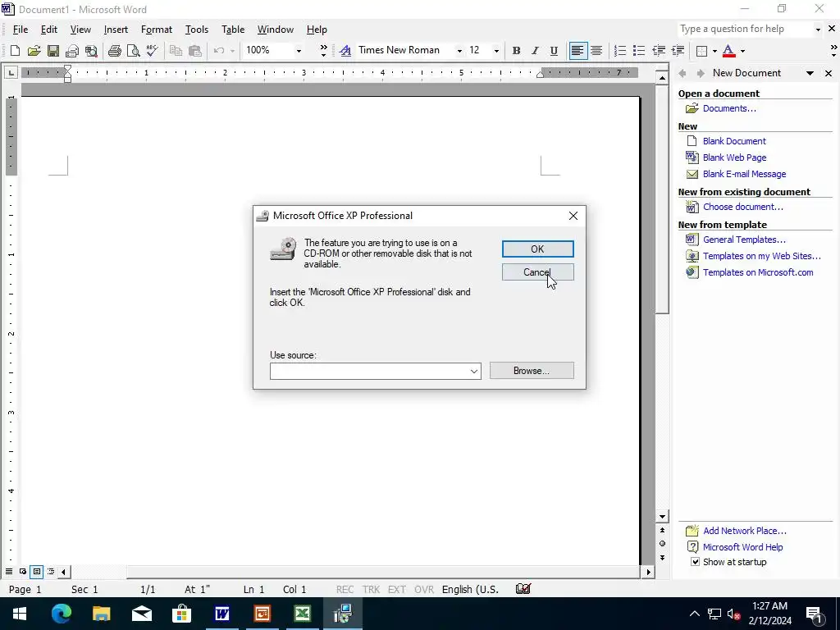Click the Select Browse Object button
This screenshot has height=630, width=840.
662,544
